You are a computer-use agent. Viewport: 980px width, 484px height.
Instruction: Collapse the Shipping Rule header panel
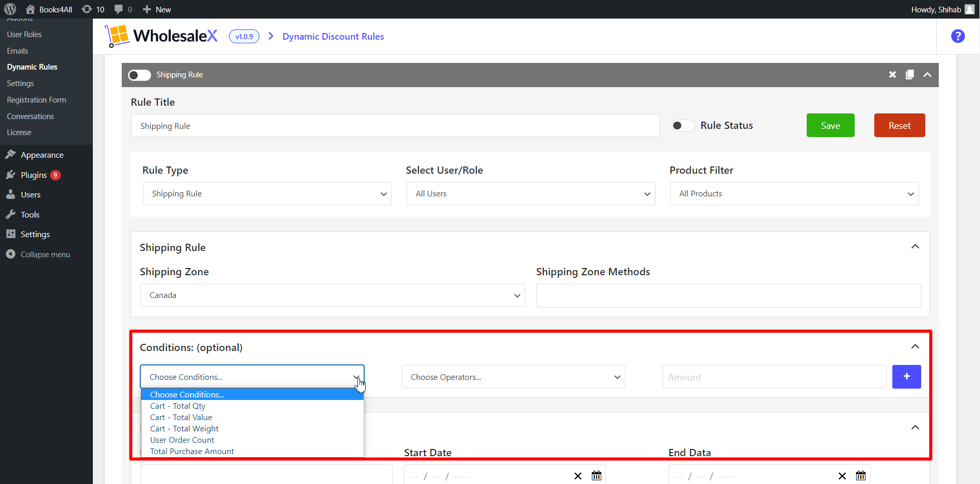click(x=927, y=75)
